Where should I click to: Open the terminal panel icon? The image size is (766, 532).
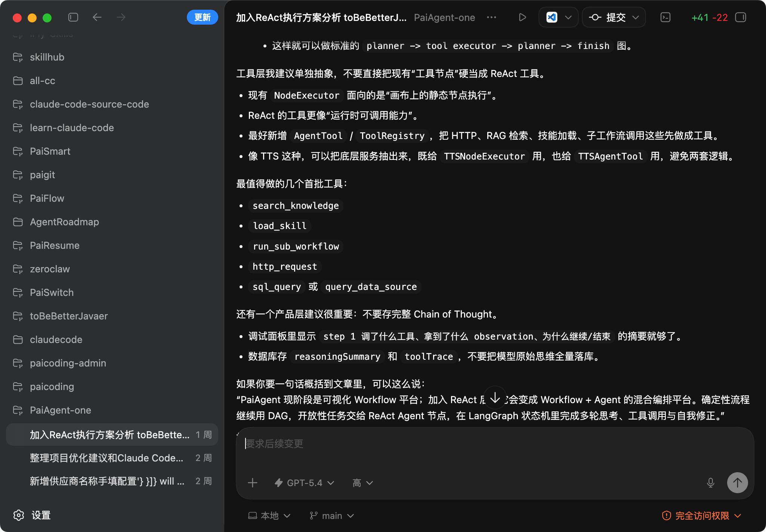[665, 17]
